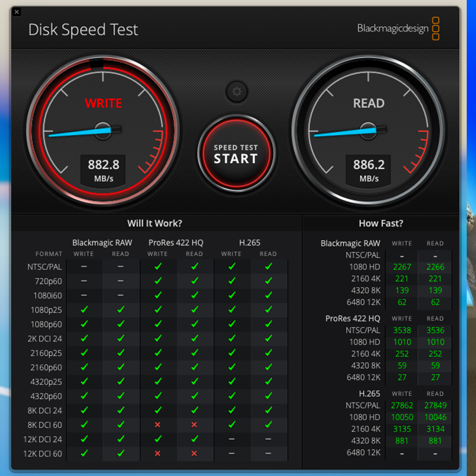Click the green checkmark for H.265 NTSC/PAL read
This screenshot has height=476, width=476.
268,266
